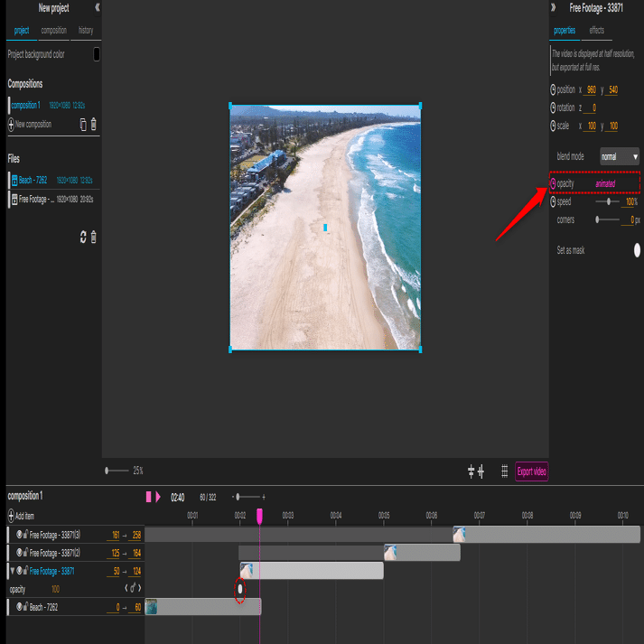Screen dimensions: 644x644
Task: Align vertically center icon
Action: point(481,471)
